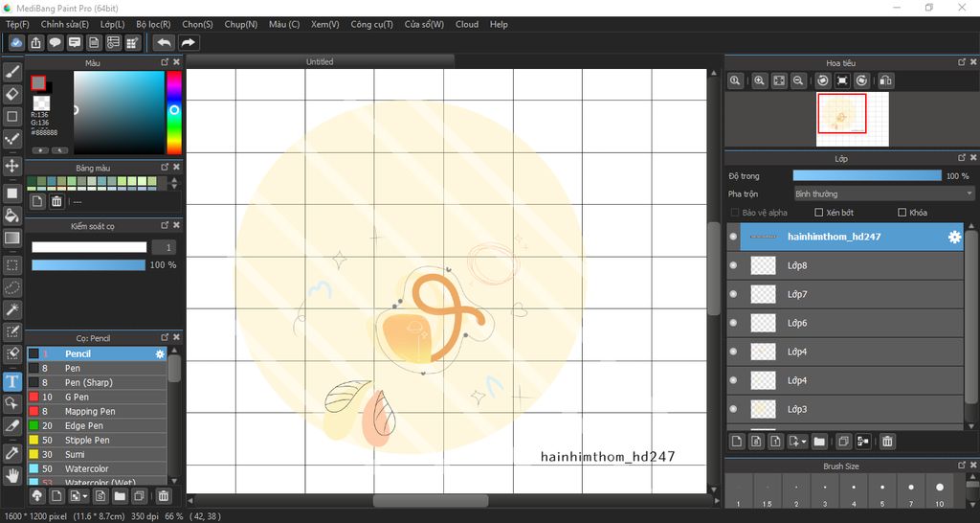980x523 pixels.
Task: Select the Select Eraser tool
Action: click(11, 353)
